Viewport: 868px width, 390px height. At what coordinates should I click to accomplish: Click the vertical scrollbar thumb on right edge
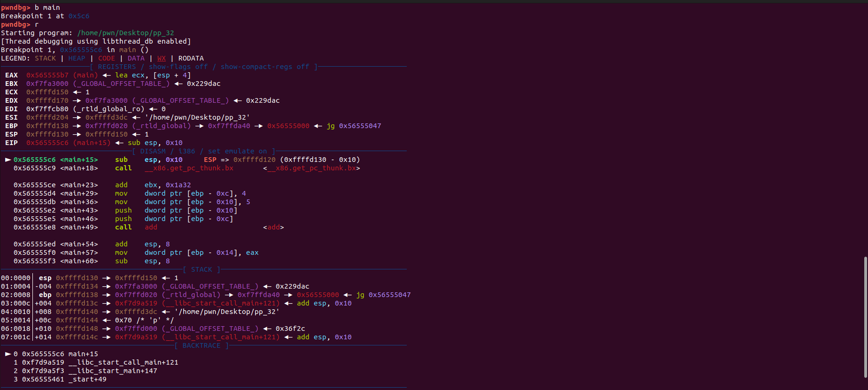[865, 317]
